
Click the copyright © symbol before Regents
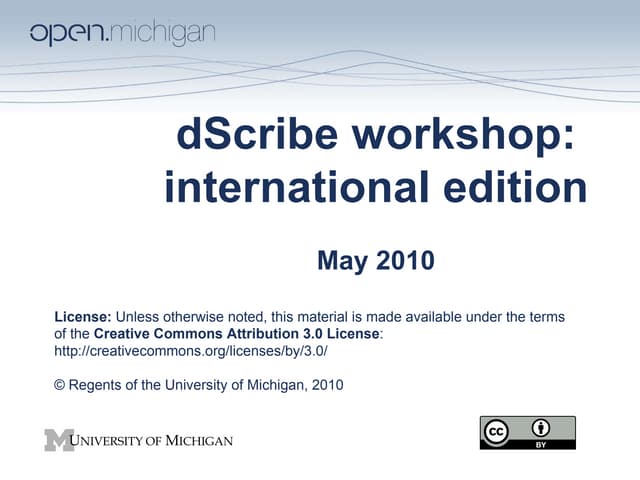coord(59,385)
